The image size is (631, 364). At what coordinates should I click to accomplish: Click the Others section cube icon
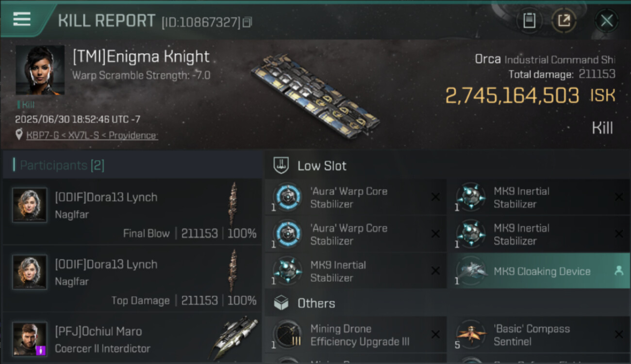(x=282, y=303)
